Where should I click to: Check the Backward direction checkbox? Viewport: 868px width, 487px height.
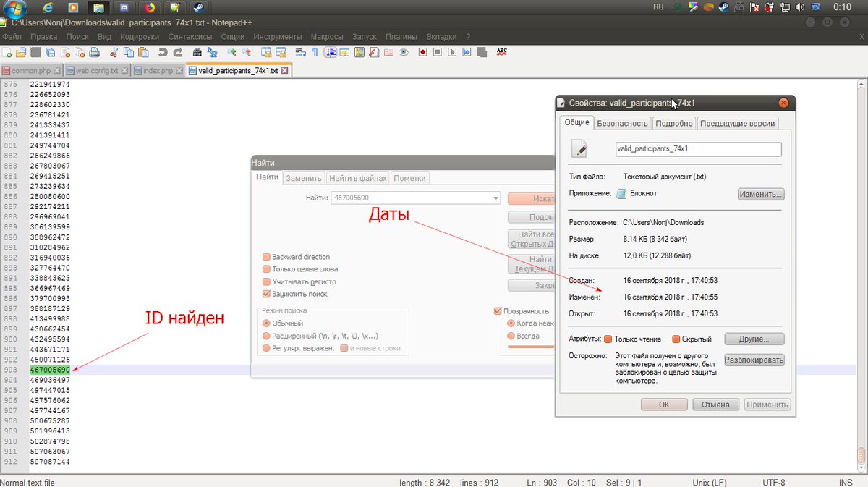(x=266, y=257)
